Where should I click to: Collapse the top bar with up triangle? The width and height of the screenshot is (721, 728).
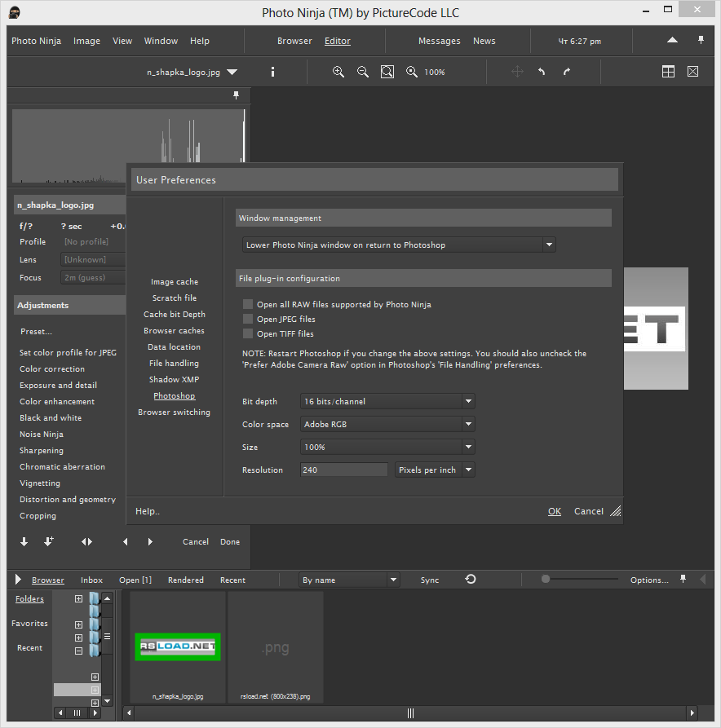[672, 41]
